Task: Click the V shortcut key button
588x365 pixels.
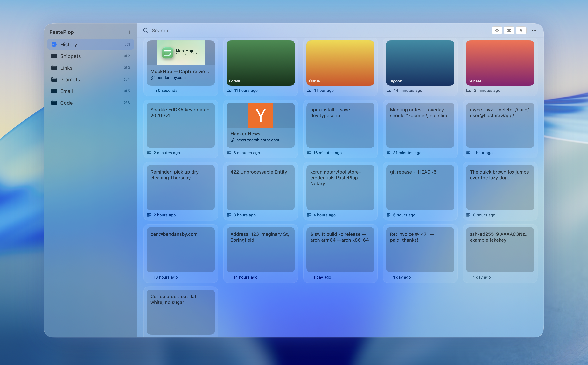Action: pyautogui.click(x=521, y=30)
